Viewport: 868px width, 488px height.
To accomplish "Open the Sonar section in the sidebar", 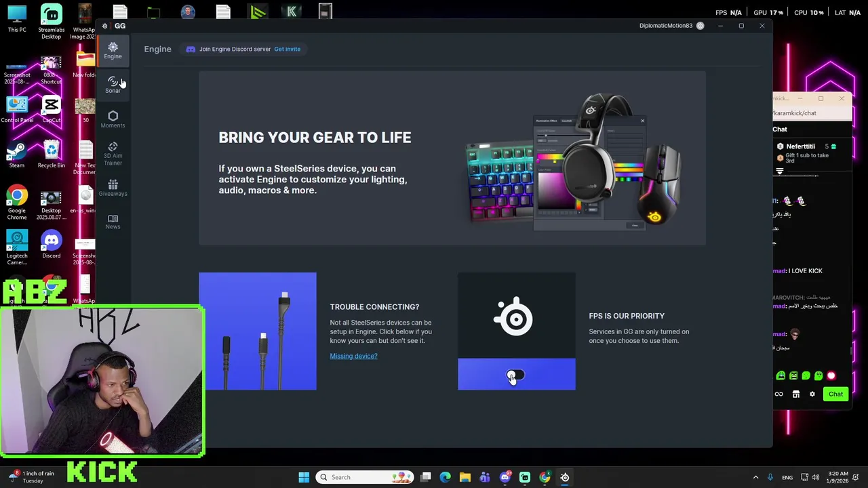I will point(113,85).
